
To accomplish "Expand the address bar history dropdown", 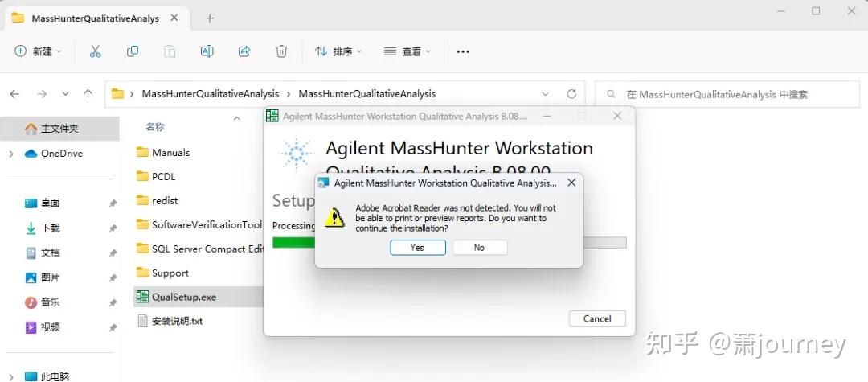I will point(545,94).
